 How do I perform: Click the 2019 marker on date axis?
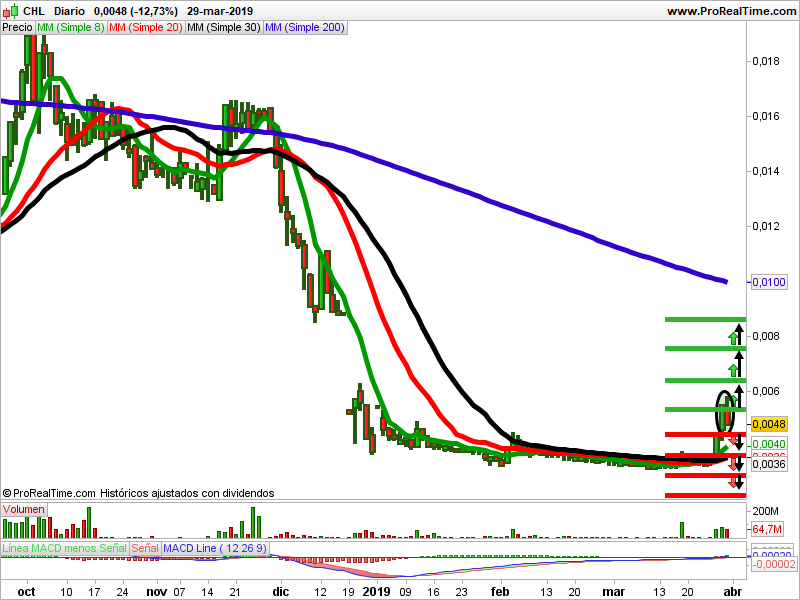coord(376,591)
